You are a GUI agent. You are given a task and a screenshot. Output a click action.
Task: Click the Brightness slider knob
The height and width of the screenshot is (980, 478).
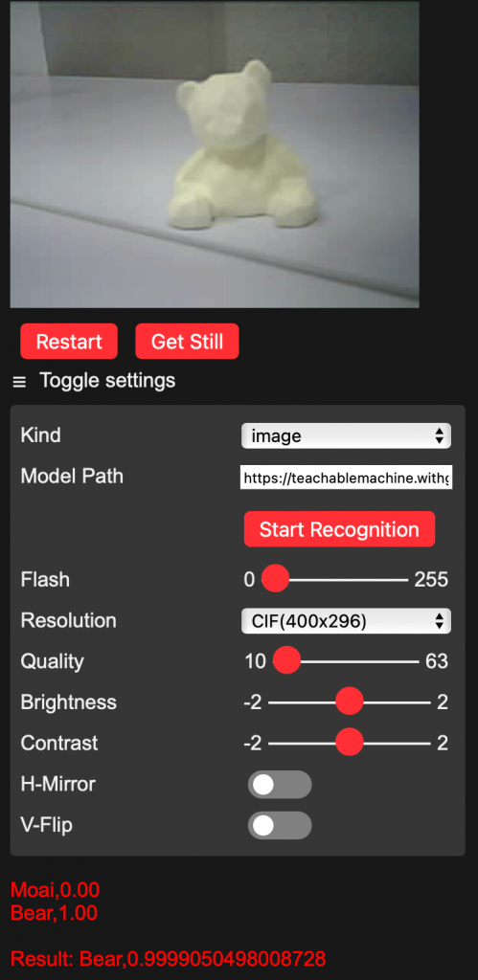tap(349, 702)
